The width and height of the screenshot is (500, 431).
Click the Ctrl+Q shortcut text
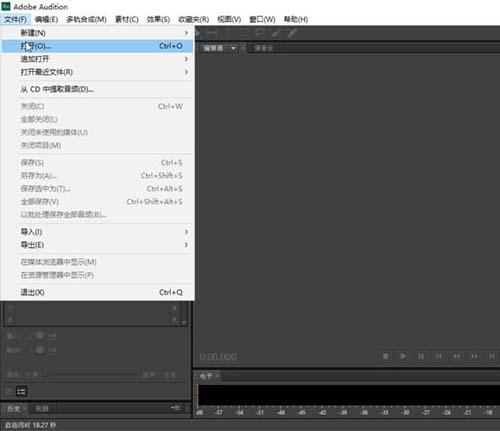171,292
